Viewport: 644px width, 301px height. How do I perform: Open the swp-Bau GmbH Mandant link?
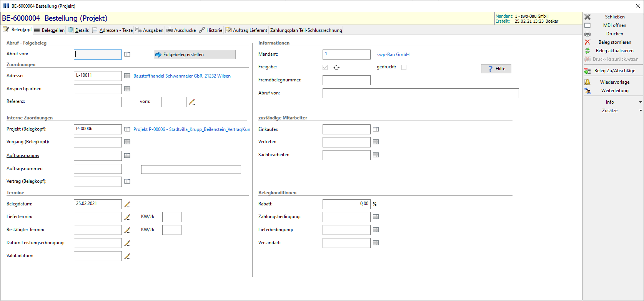pos(393,55)
